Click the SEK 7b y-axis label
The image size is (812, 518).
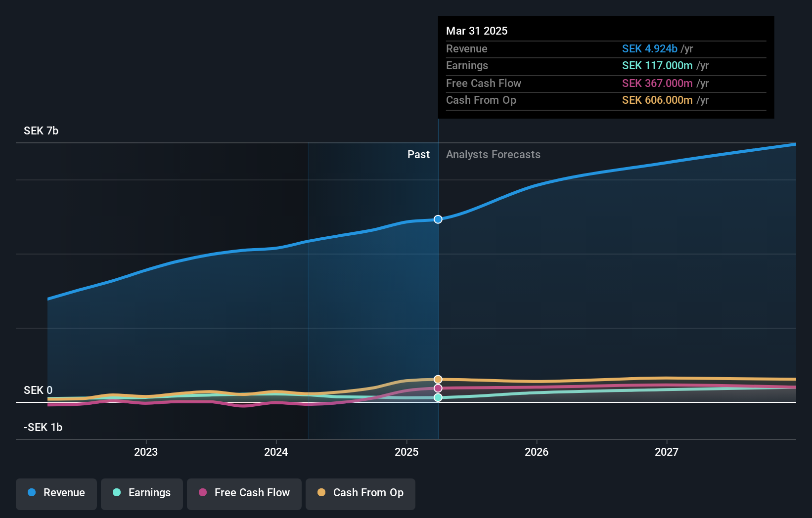(41, 131)
